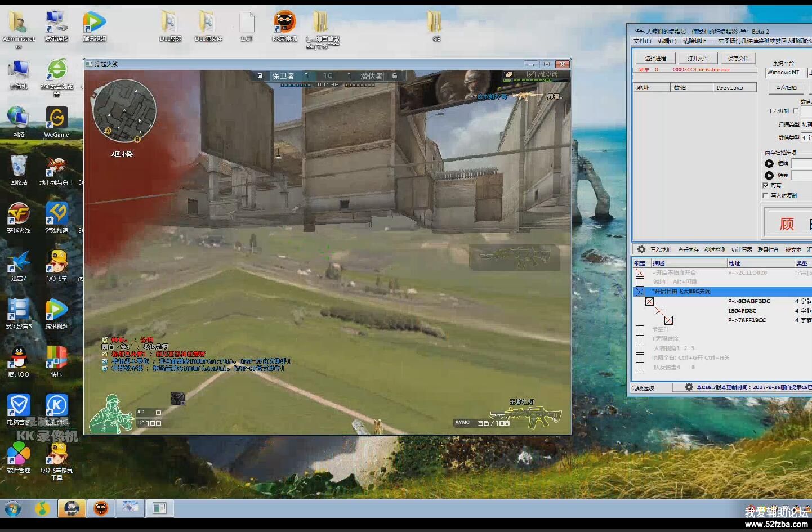The image size is (812, 532).
Task: Click the 清除地址 menu item
Action: point(694,41)
